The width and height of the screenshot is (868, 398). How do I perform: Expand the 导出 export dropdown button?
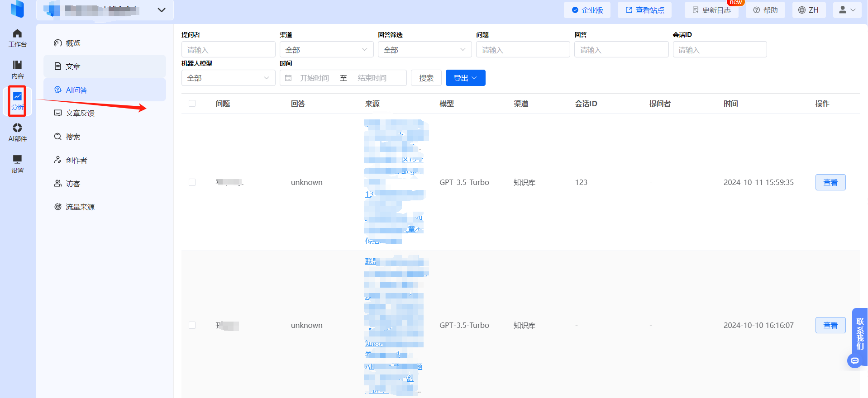465,78
